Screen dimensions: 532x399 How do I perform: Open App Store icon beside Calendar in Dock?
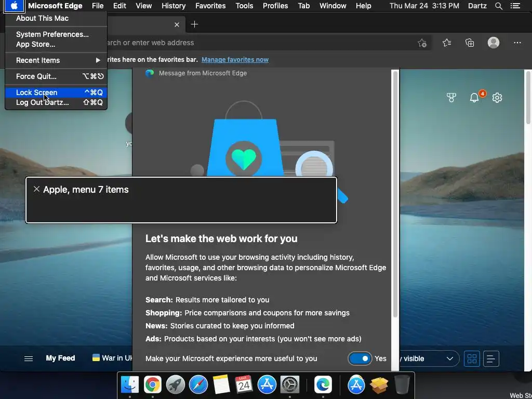pos(267,385)
